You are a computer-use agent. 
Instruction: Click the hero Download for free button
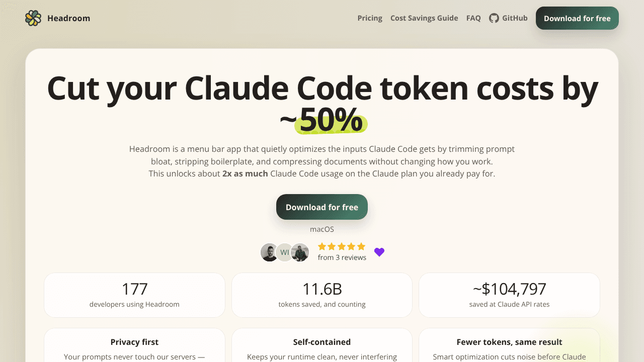322,207
